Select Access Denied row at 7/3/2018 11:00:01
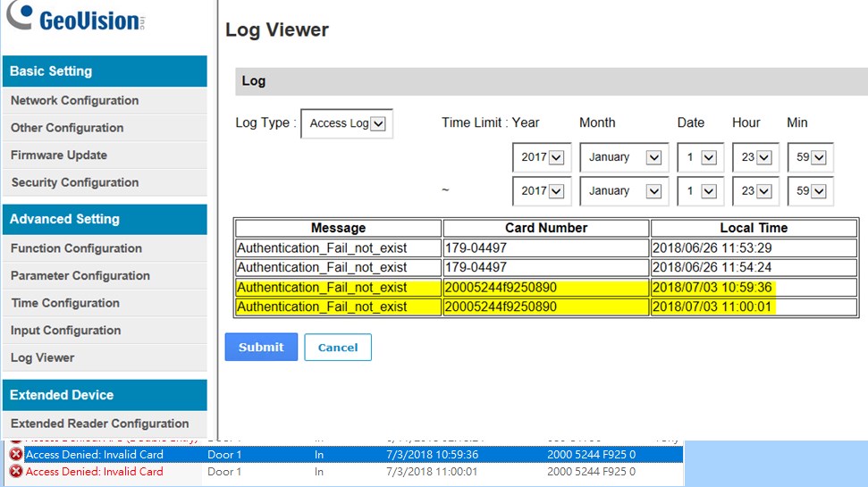Screen dimensions: 868x487 [345, 472]
